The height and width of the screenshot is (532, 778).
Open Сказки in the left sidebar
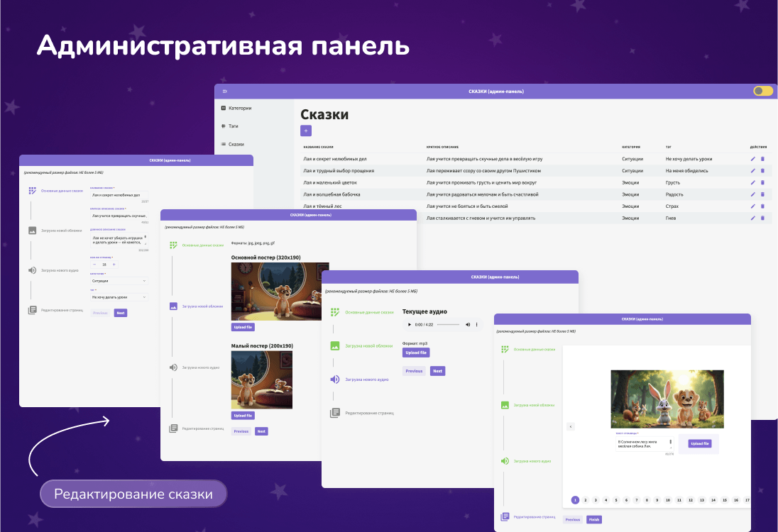pos(233,144)
